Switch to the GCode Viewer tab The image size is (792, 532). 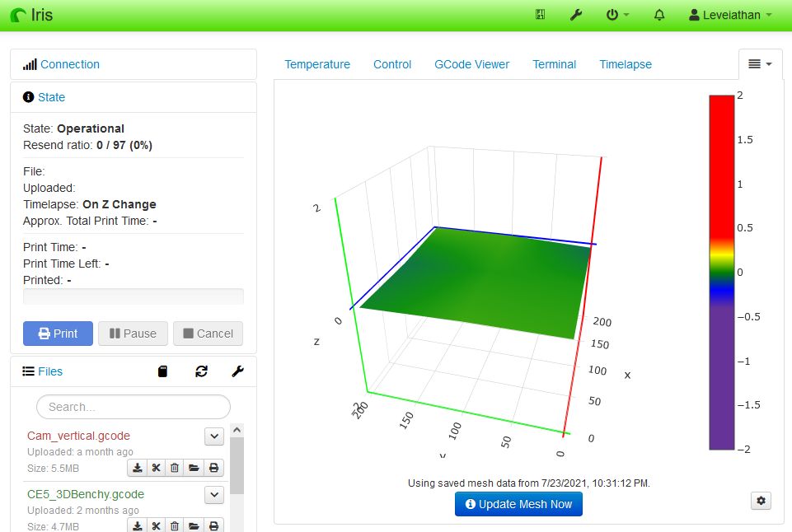pyautogui.click(x=471, y=64)
